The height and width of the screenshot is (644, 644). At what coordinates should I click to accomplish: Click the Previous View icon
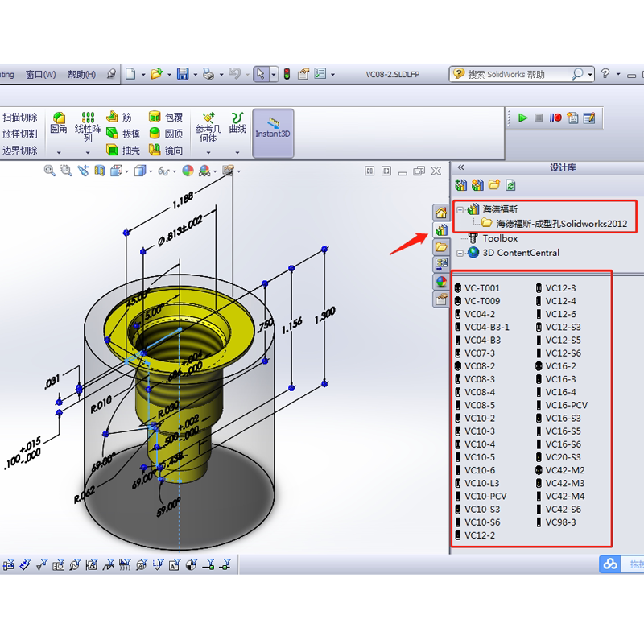point(83,171)
